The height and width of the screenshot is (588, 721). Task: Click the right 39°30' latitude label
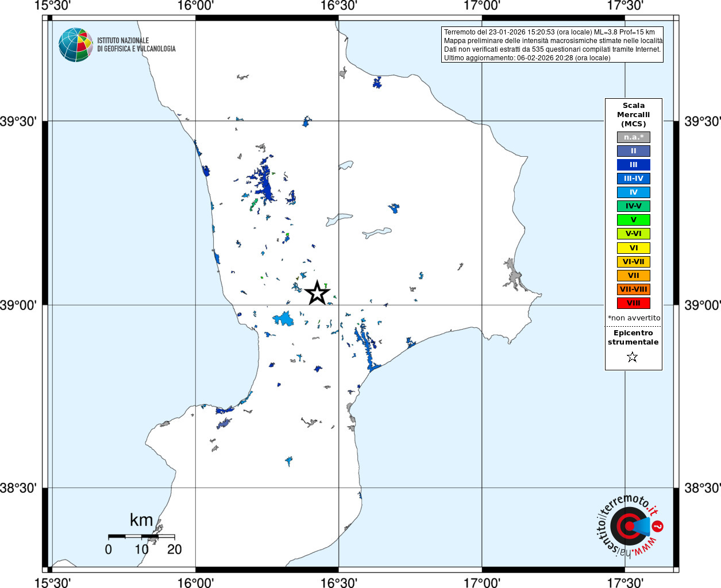702,121
